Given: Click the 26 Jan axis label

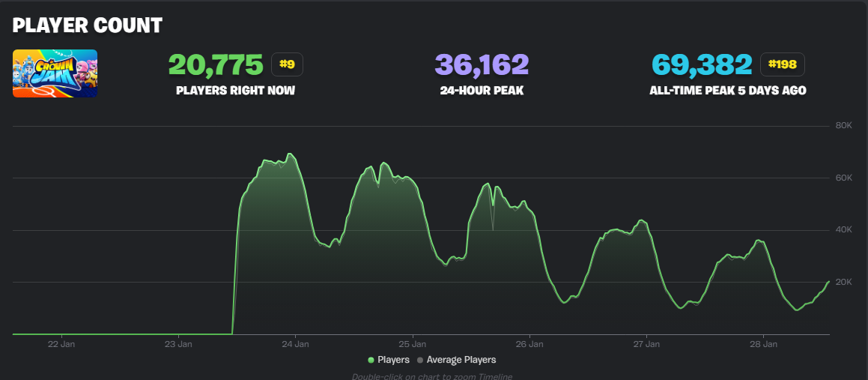Looking at the screenshot, I should pyautogui.click(x=529, y=344).
